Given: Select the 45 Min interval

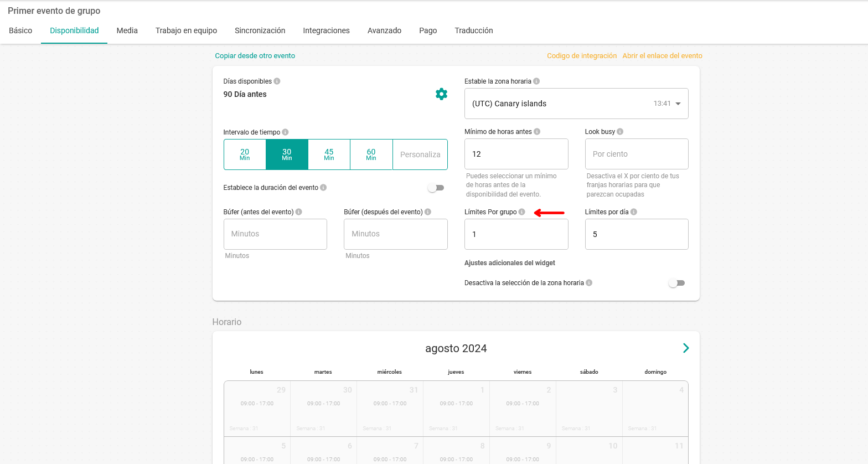Looking at the screenshot, I should (329, 154).
